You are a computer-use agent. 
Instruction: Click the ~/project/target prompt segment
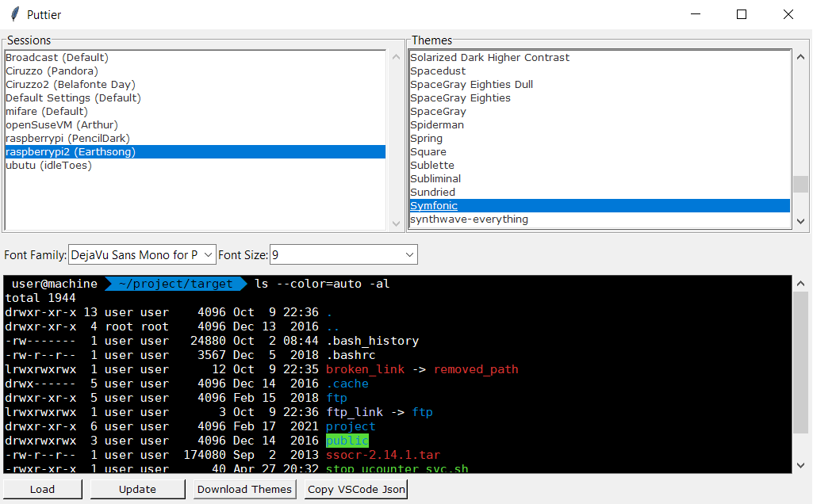pyautogui.click(x=175, y=284)
